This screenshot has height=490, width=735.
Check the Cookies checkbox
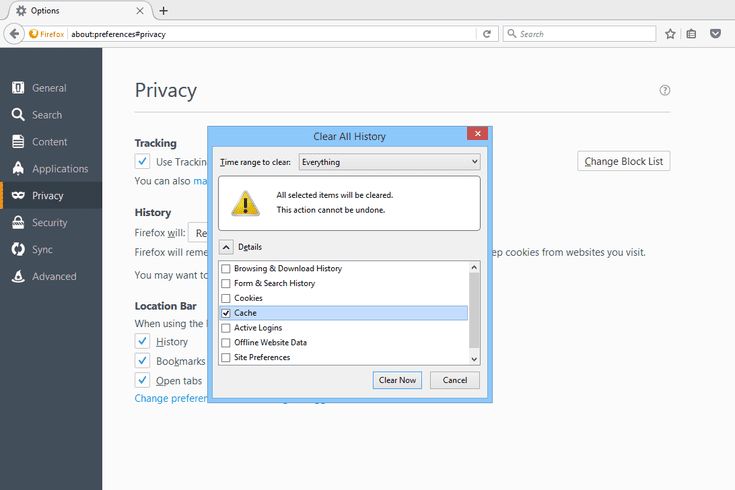click(x=226, y=298)
